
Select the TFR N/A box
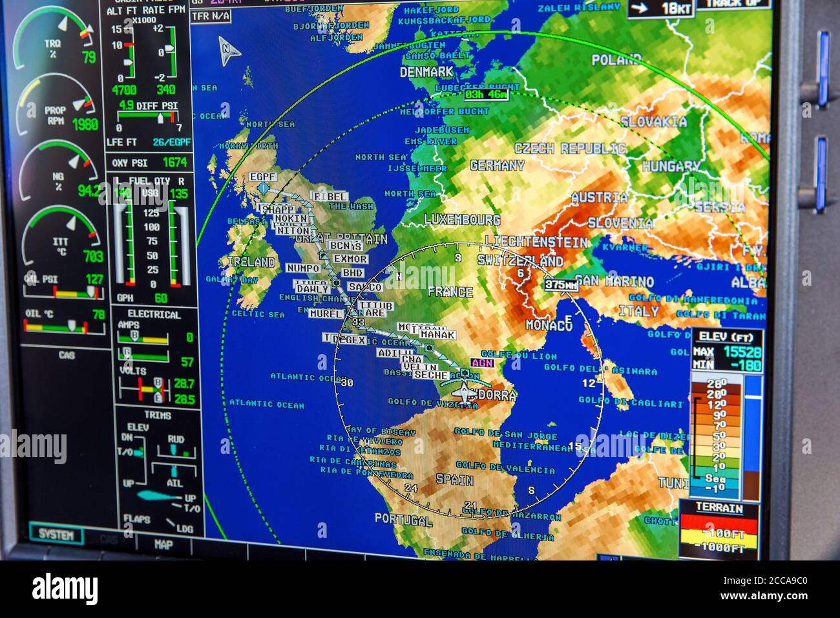click(210, 17)
